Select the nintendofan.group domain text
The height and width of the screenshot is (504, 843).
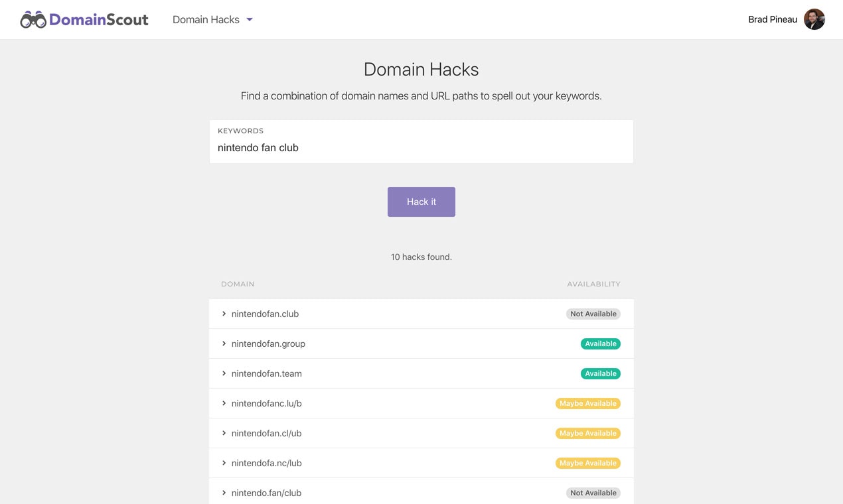point(268,344)
